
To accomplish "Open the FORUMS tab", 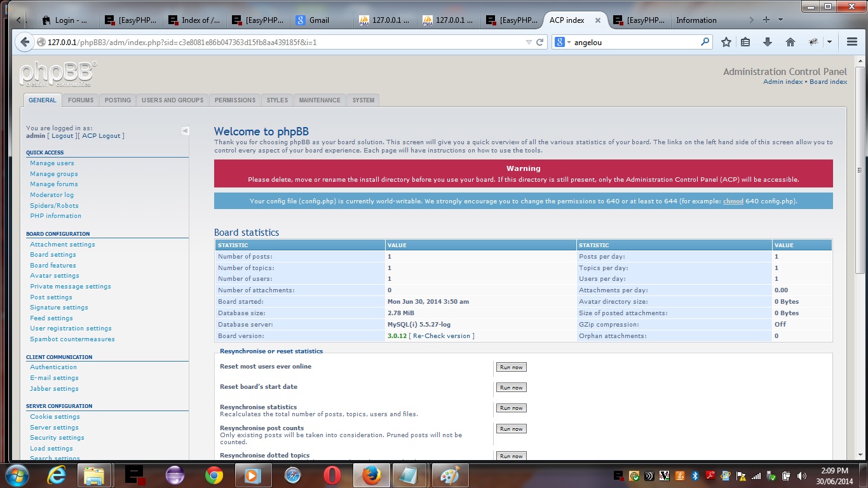I will point(81,100).
